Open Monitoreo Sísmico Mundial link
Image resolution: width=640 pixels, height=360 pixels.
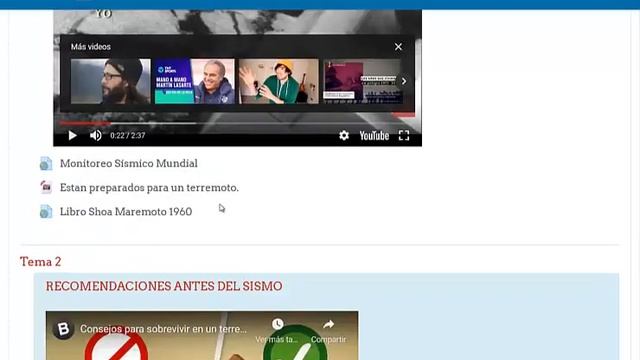[129, 163]
